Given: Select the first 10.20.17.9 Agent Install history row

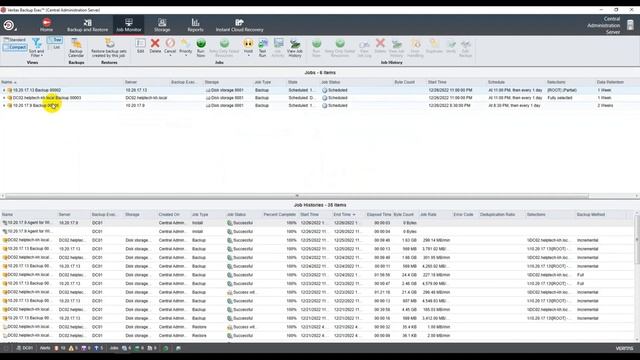Looking at the screenshot, I should (317, 223).
